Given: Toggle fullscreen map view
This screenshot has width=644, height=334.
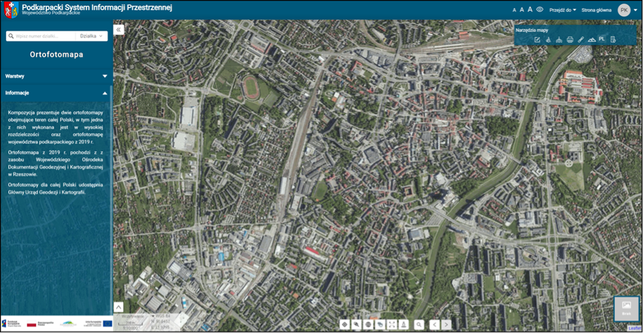Looking at the screenshot, I should (x=392, y=324).
